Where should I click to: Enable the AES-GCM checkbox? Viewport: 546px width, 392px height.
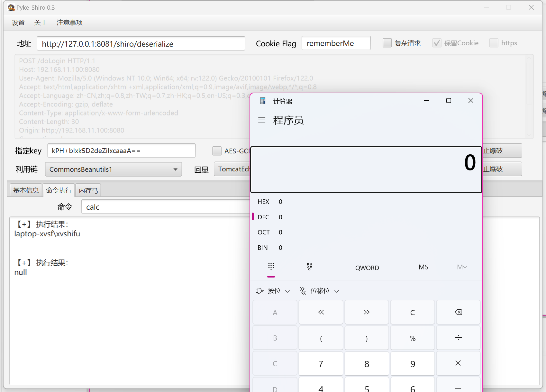tap(217, 151)
